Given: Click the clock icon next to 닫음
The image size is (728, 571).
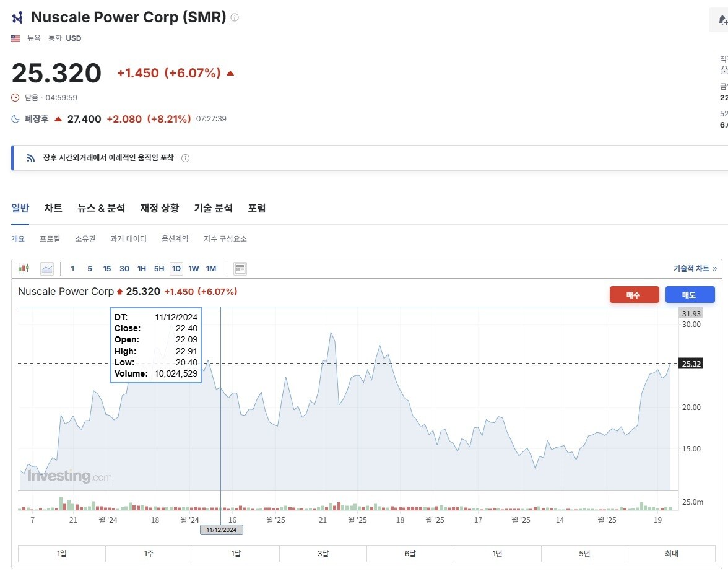Looking at the screenshot, I should tap(15, 98).
